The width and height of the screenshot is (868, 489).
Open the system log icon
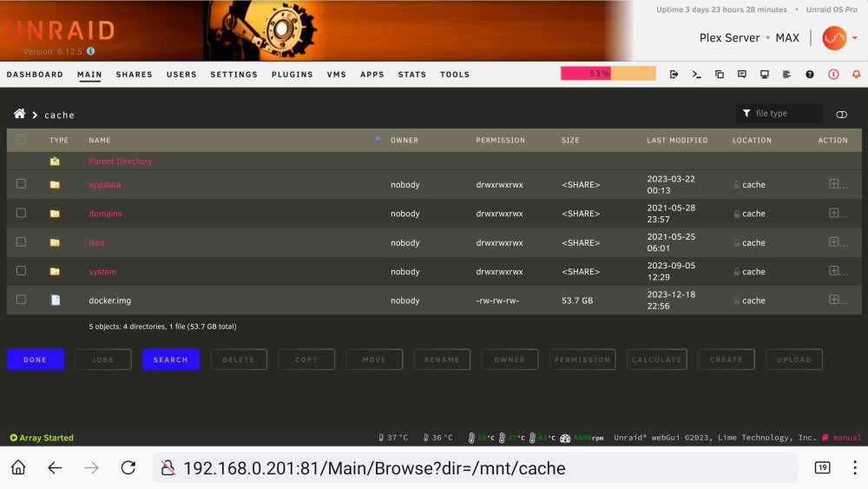tap(786, 74)
